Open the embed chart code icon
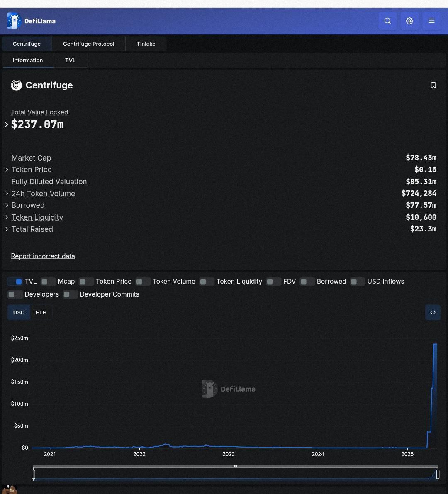Viewport: 448px width, 494px height. pos(433,312)
